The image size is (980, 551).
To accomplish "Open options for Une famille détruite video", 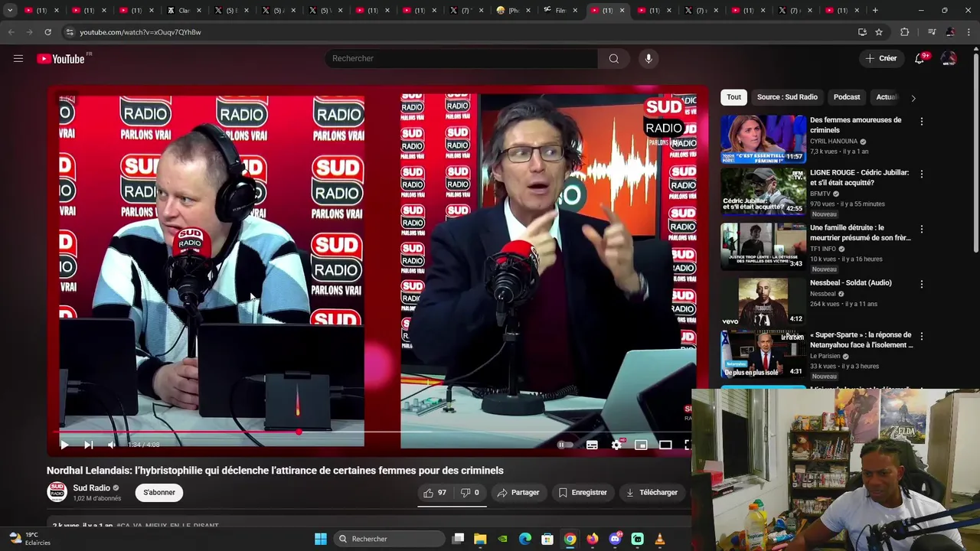I will (921, 230).
